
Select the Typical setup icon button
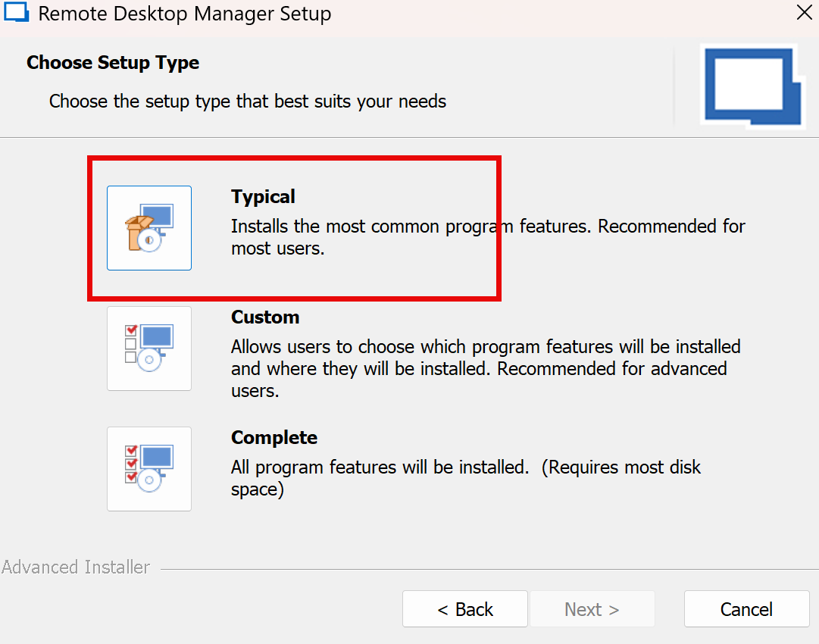coord(149,228)
